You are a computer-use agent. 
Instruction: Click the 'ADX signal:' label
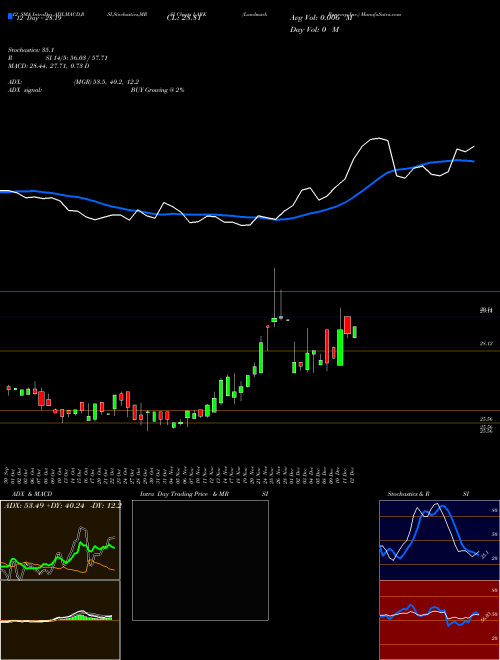[x=25, y=90]
